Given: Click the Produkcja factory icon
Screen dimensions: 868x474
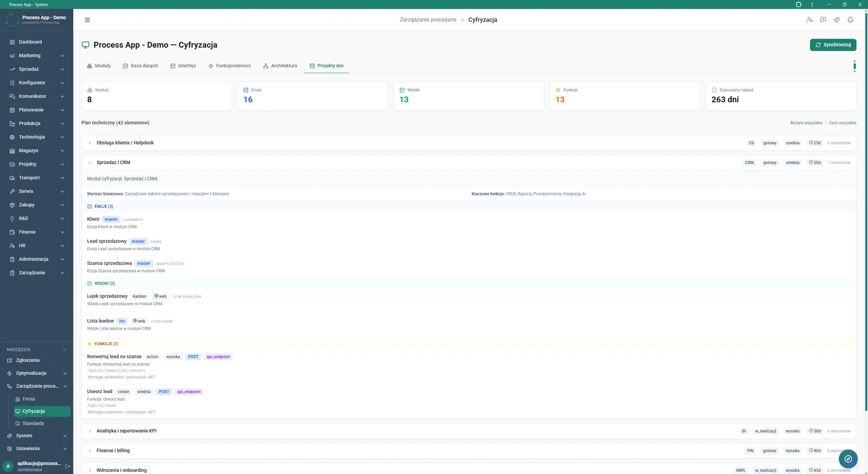Looking at the screenshot, I should point(12,123).
